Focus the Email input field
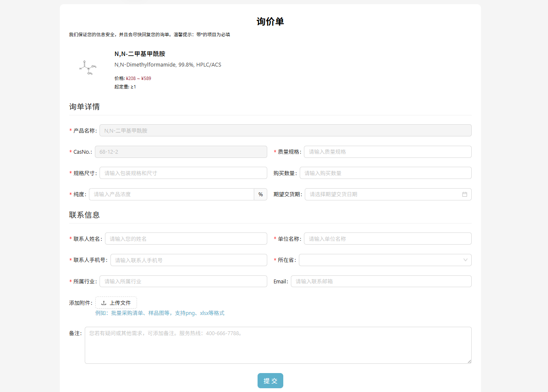The width and height of the screenshot is (548, 392). pyautogui.click(x=381, y=281)
